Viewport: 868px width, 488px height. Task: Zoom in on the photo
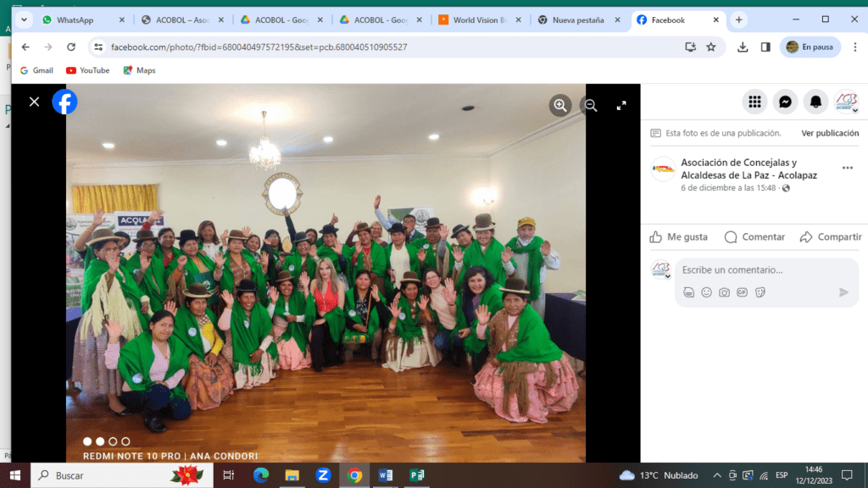(x=560, y=105)
